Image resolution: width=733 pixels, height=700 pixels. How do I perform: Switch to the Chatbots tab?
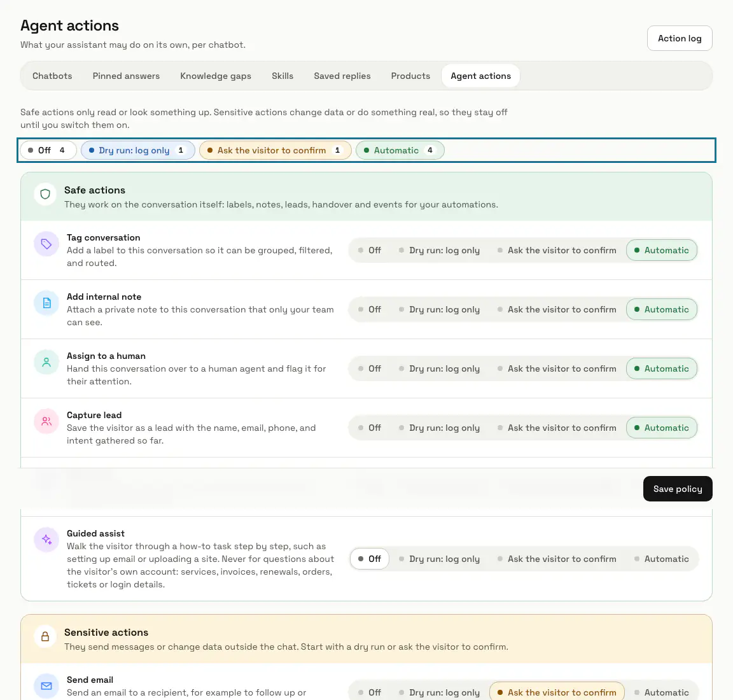[x=52, y=76]
